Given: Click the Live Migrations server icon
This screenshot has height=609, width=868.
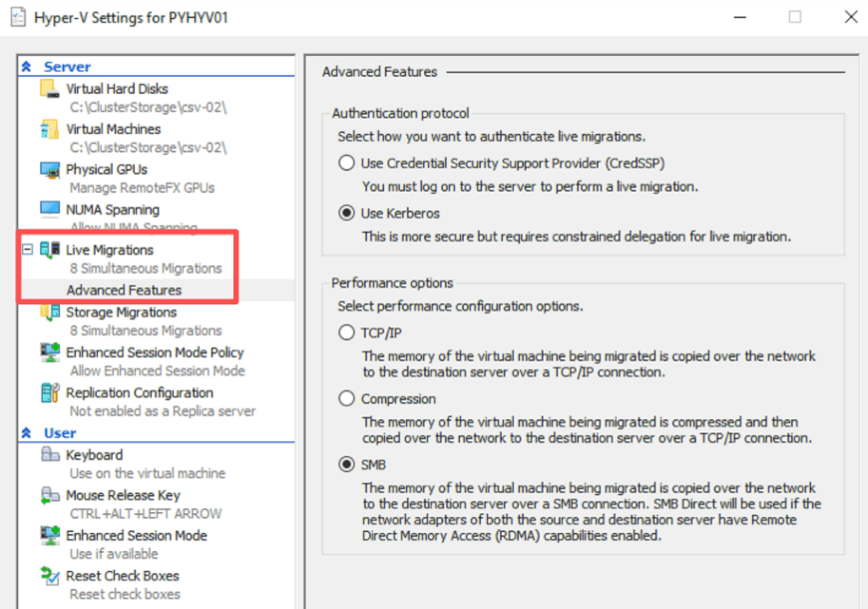Looking at the screenshot, I should pos(49,250).
